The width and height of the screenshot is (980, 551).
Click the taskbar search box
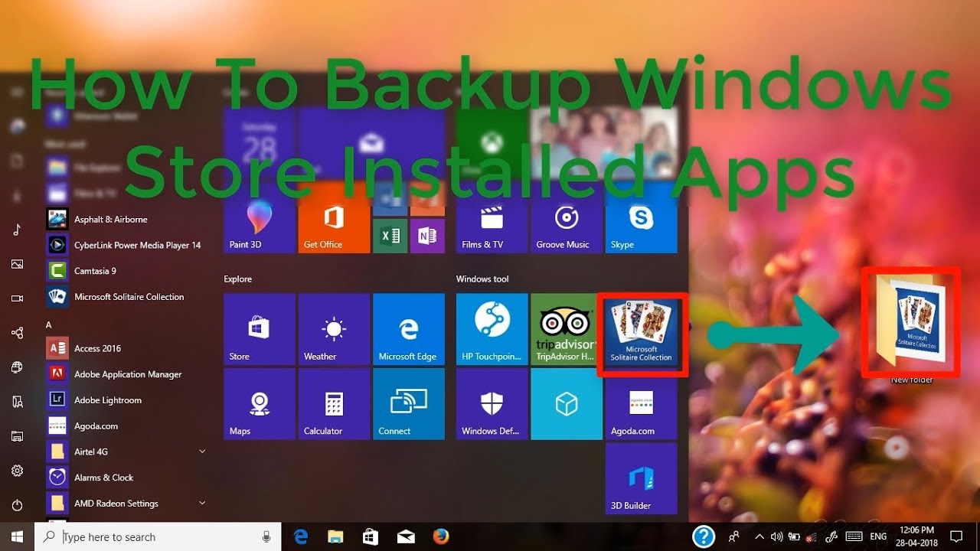158,537
